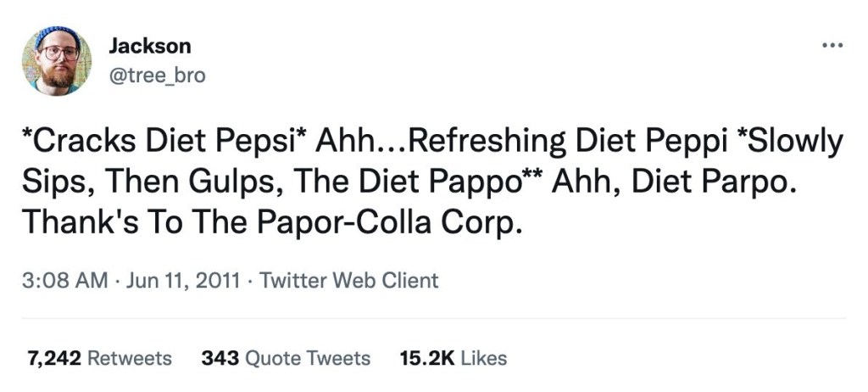Image resolution: width=868 pixels, height=392 pixels.
Task: Click the word Retweets label
Action: (x=129, y=358)
